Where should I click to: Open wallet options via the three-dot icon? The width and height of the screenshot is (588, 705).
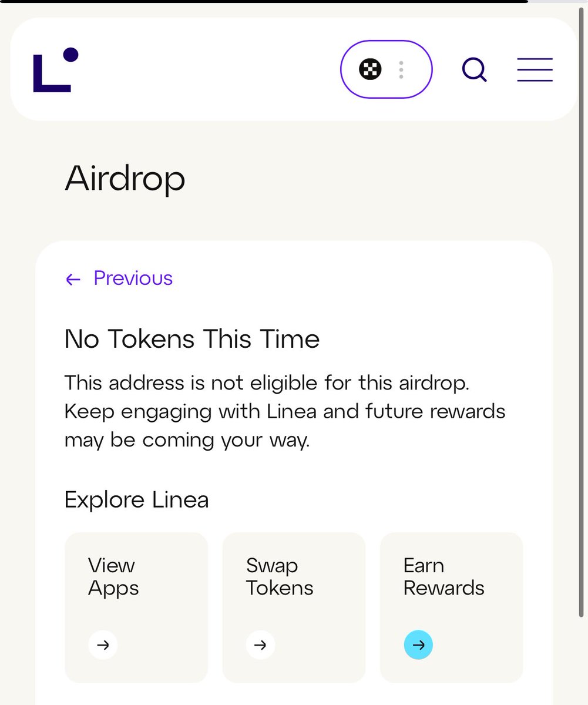pyautogui.click(x=401, y=70)
